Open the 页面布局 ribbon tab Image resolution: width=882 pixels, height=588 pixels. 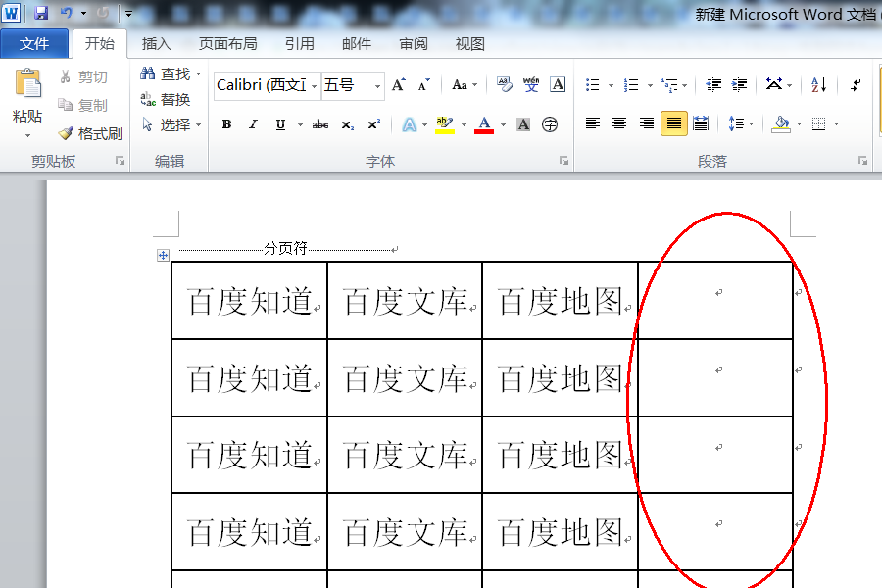tap(227, 44)
